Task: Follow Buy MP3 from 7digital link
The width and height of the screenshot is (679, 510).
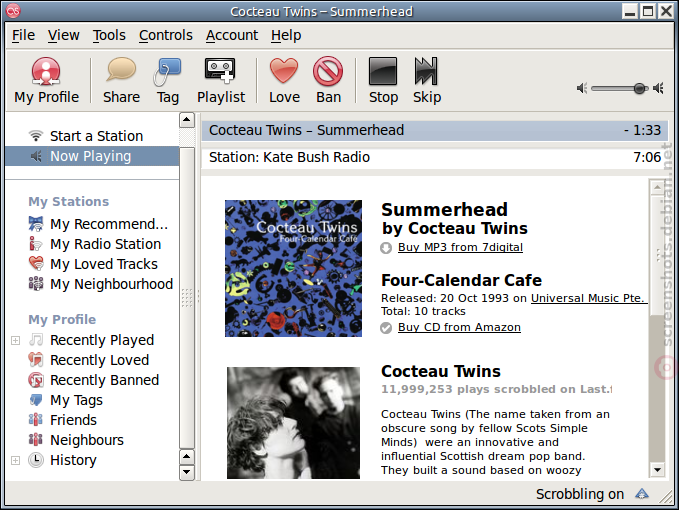Action: (460, 247)
